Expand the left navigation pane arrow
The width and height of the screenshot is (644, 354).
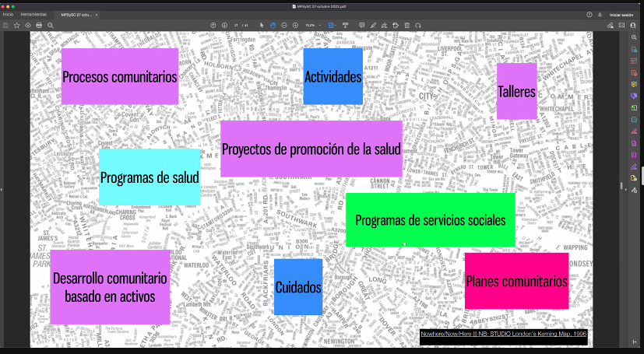click(x=2, y=190)
